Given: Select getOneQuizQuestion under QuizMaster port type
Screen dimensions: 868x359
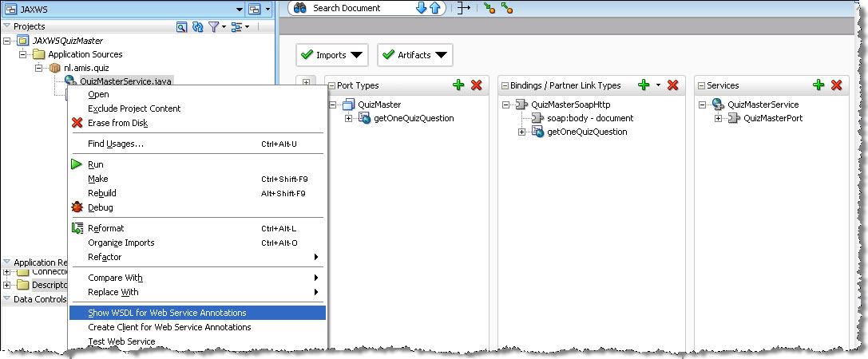Looking at the screenshot, I should tap(414, 119).
